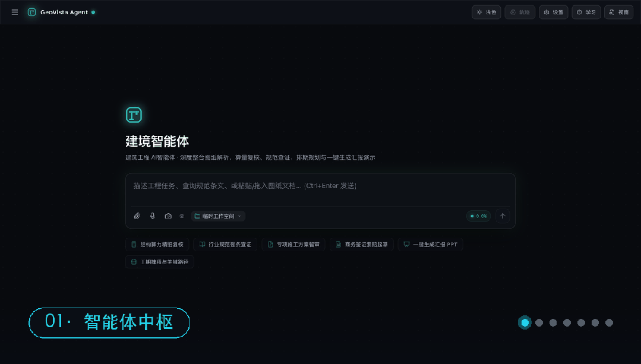This screenshot has height=364, width=641.
Task: Select the 专项施工方案智审 suggestion chip
Action: coord(293,244)
